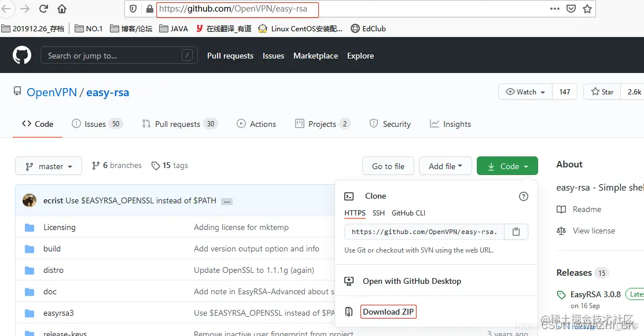Open the Readme link in About

[x=587, y=209]
